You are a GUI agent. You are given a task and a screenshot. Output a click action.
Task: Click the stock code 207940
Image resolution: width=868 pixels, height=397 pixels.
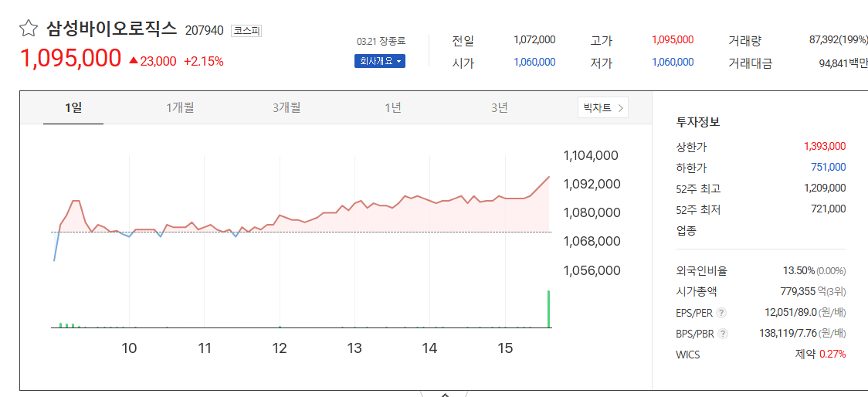[205, 31]
